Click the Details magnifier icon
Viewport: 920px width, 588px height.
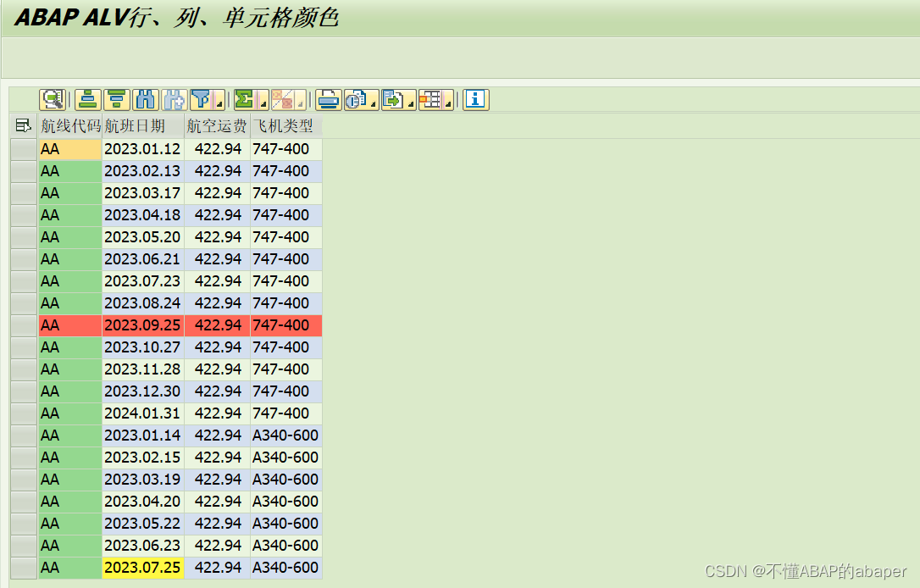pos(53,100)
